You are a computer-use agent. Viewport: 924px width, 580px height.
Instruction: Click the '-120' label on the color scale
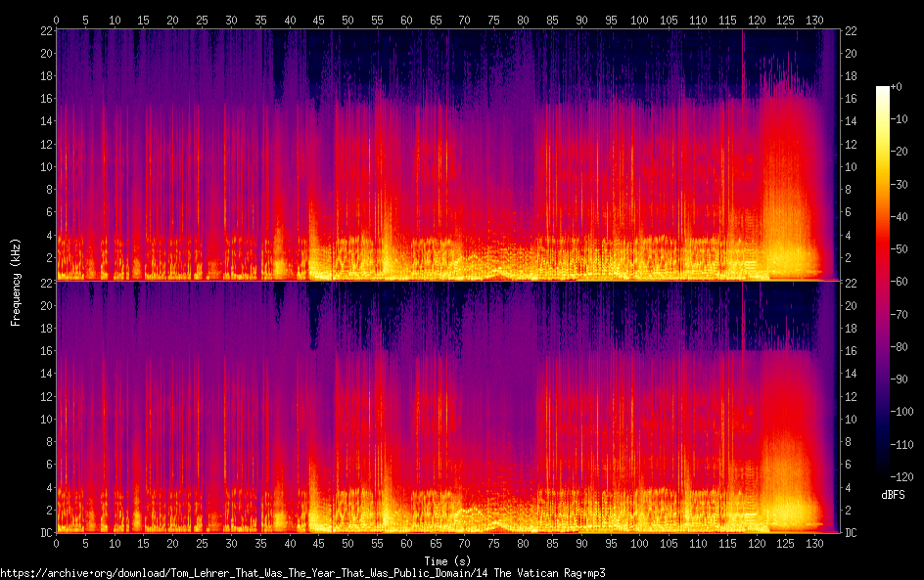[x=900, y=476]
